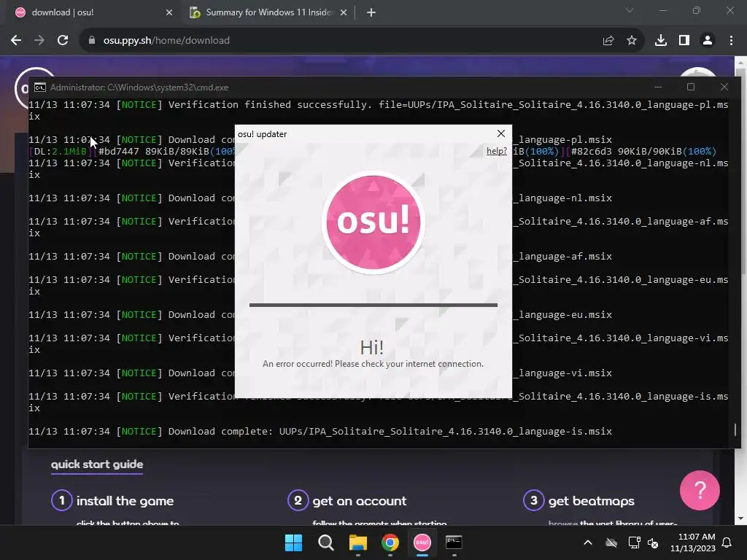Open File Explorer from taskbar

click(x=357, y=542)
